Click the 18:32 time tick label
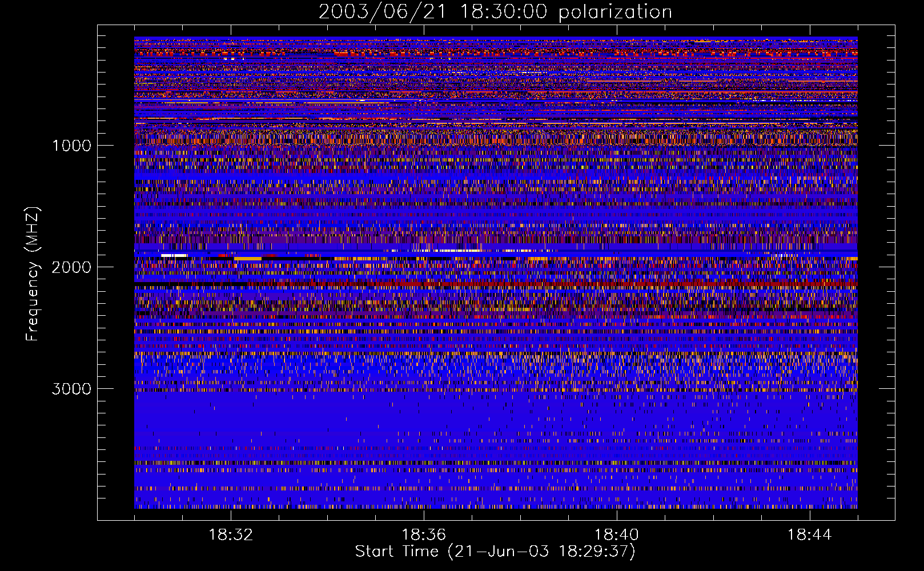The height and width of the screenshot is (571, 924). (x=231, y=535)
